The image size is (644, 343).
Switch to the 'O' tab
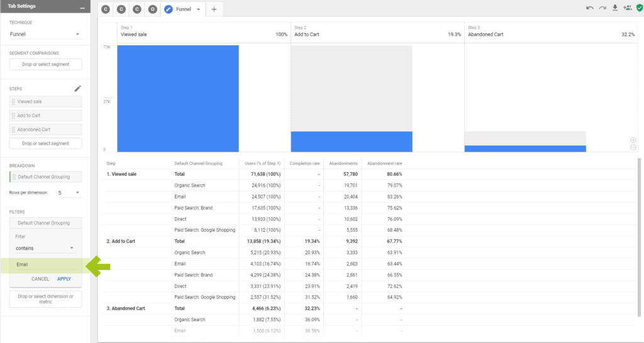pyautogui.click(x=152, y=9)
